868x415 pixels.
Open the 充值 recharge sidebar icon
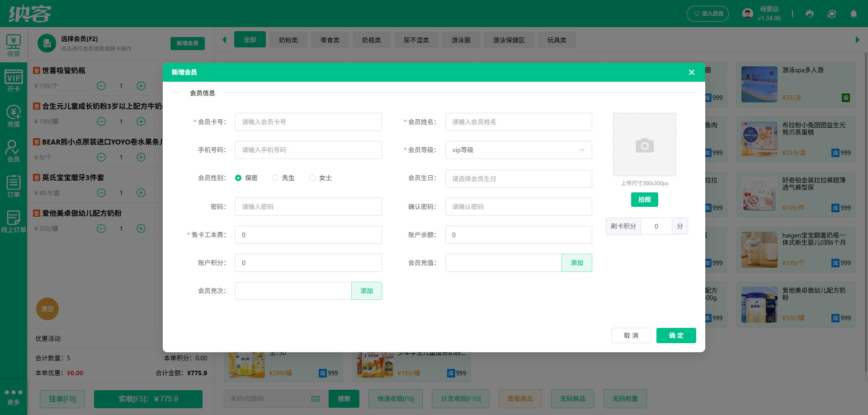coord(14,116)
